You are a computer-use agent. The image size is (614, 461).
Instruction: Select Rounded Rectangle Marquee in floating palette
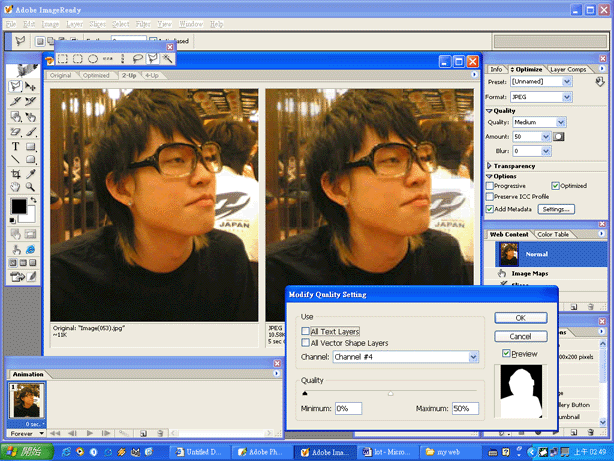(78, 59)
